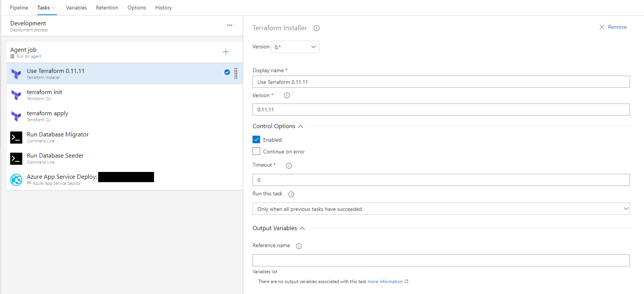Screen dimensions: 644x294
Task: Click the Azure App Service Deploy icon
Action: point(16,180)
